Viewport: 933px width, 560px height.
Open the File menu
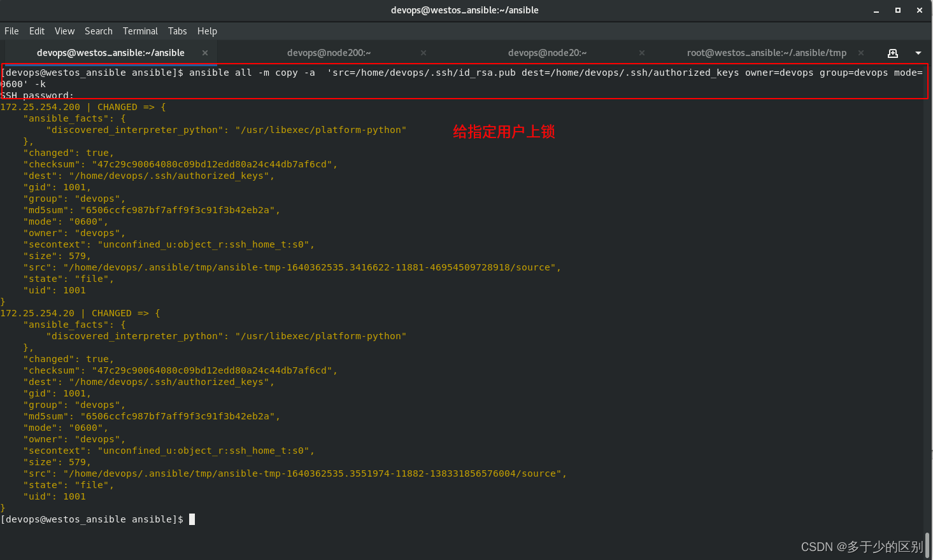[11, 31]
